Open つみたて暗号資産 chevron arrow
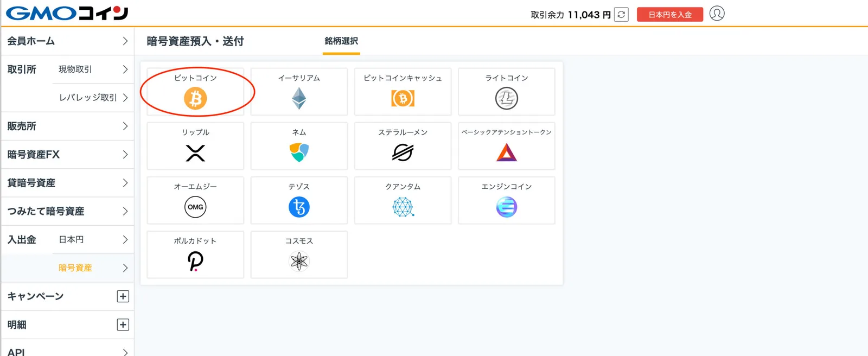Screen dimensions: 868x356 tap(125, 211)
